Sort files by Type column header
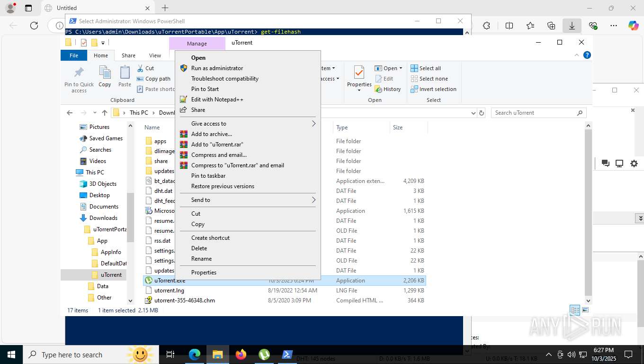 click(x=361, y=127)
